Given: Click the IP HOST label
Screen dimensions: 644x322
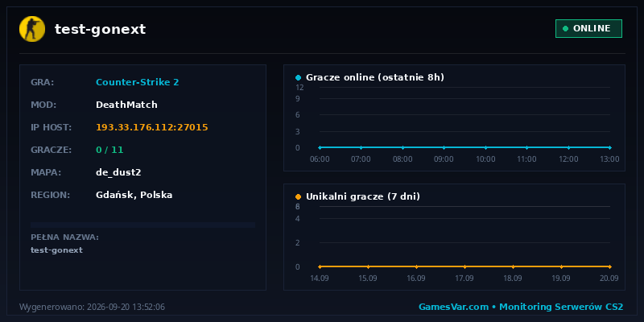Looking at the screenshot, I should pos(51,127).
